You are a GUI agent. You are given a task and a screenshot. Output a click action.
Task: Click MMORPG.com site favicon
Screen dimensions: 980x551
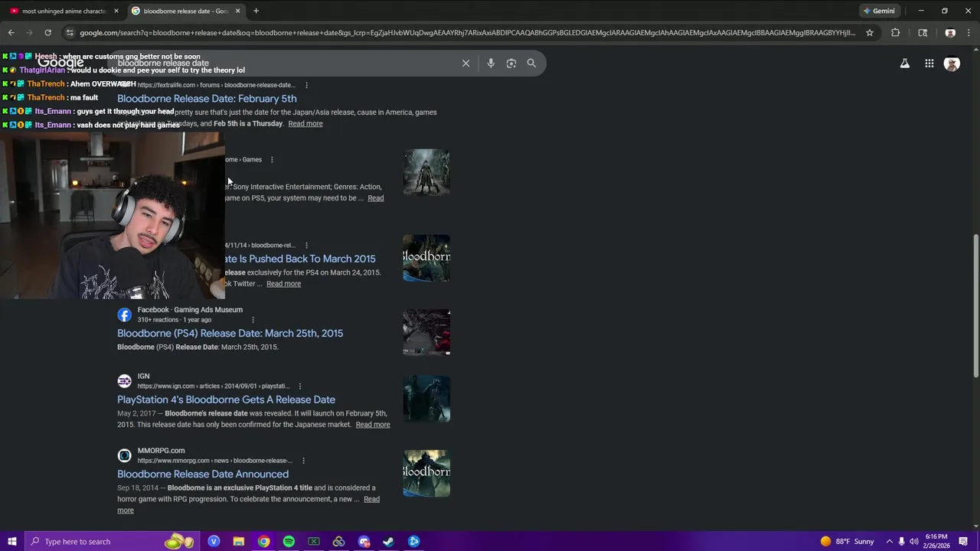click(x=124, y=455)
